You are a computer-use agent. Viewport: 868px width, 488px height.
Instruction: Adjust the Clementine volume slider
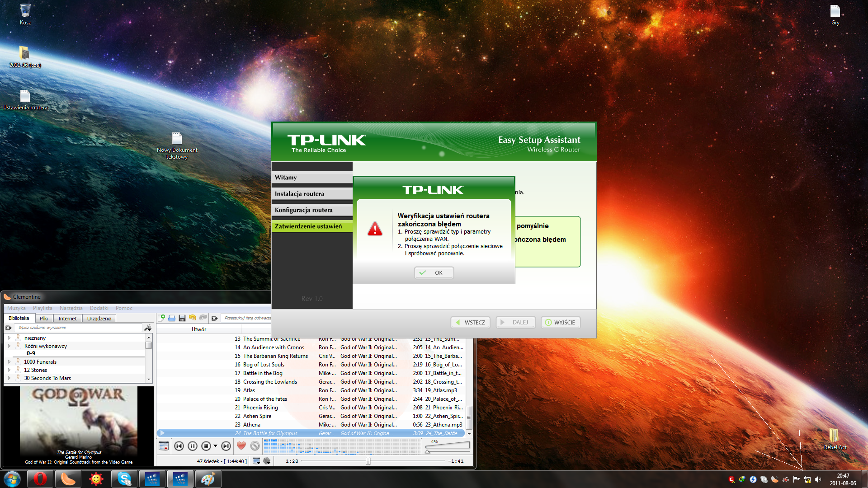448,447
